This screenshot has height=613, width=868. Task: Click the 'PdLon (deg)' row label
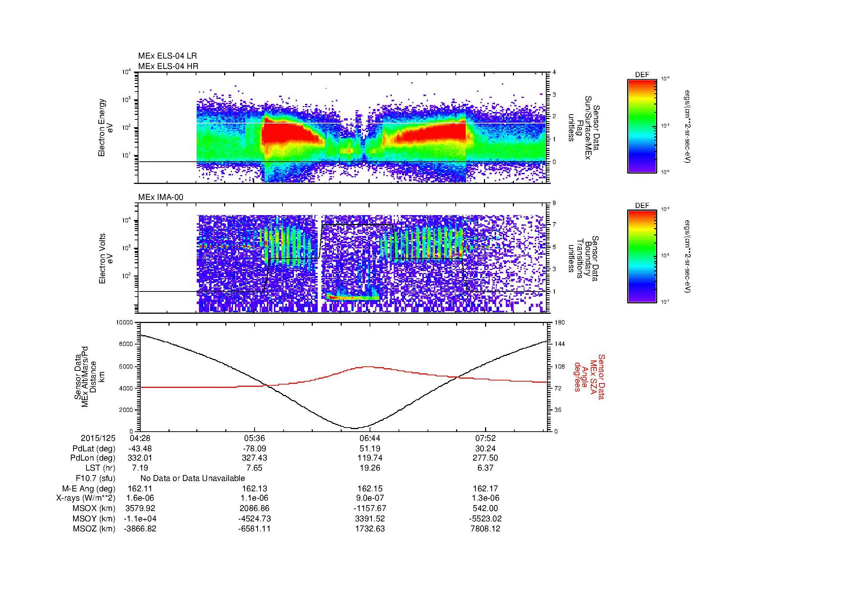tap(93, 458)
